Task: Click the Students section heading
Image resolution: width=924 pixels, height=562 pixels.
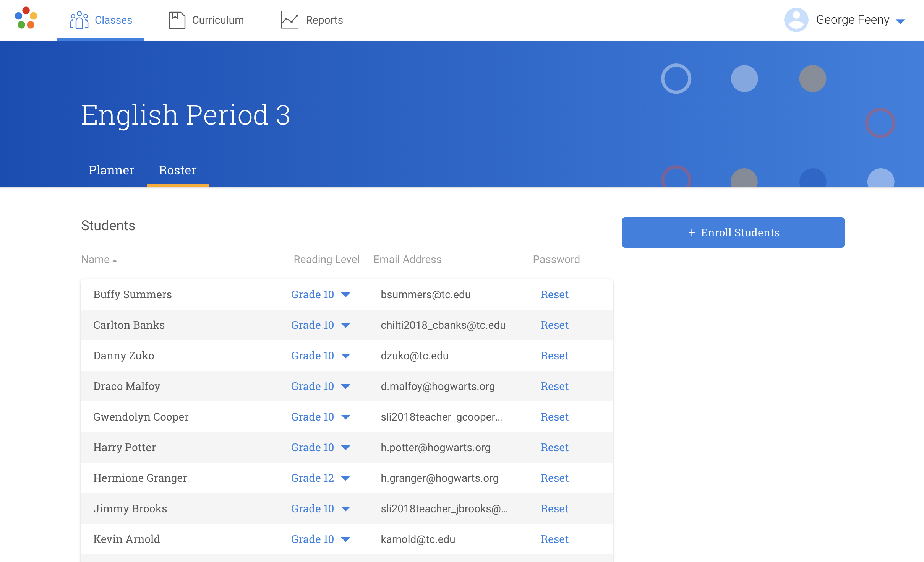Action: (x=108, y=226)
